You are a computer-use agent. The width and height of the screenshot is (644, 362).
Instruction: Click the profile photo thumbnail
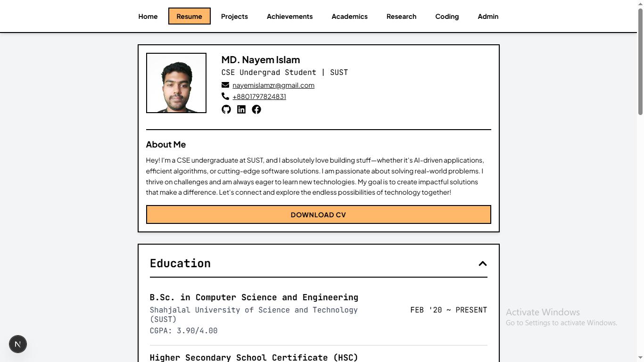click(176, 83)
